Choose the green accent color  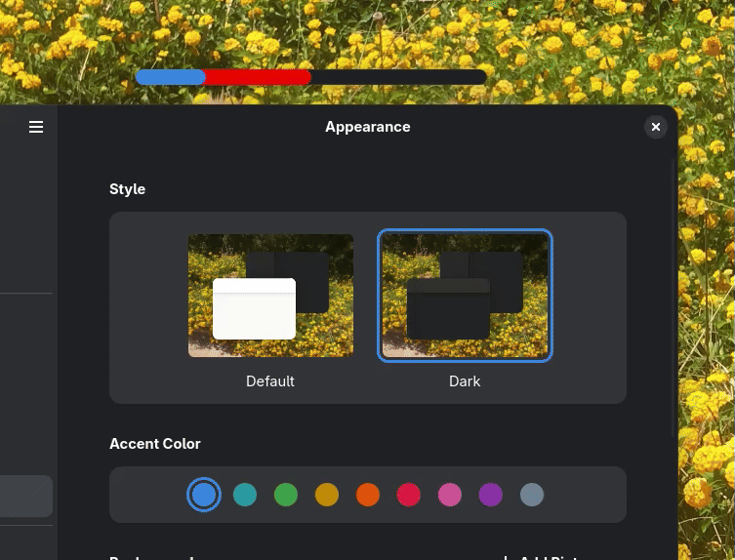[285, 495]
